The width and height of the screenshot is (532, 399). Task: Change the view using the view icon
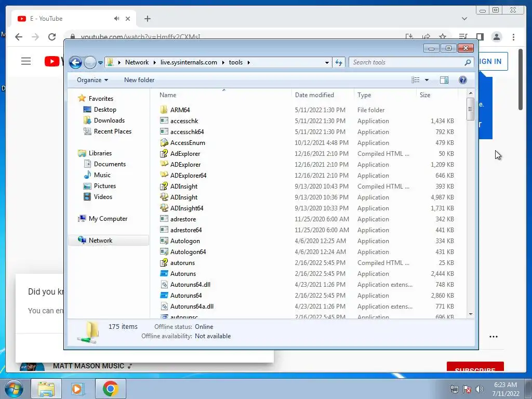[x=415, y=80]
